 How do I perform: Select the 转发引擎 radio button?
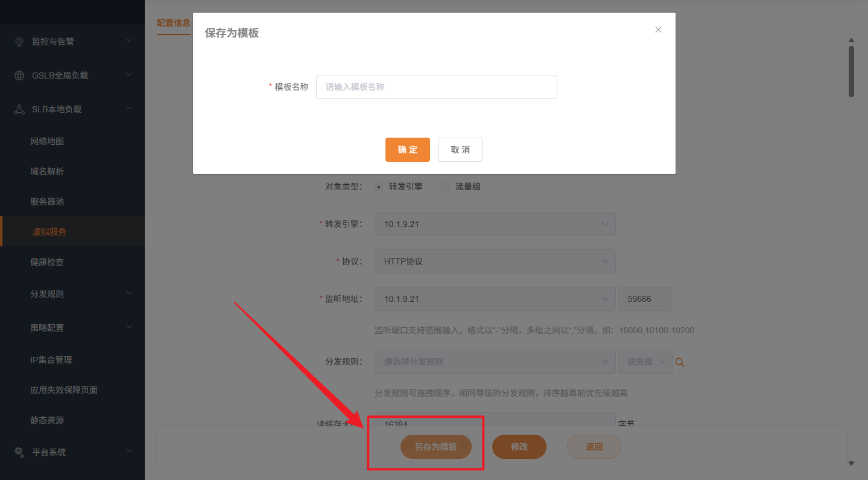pyautogui.click(x=379, y=187)
